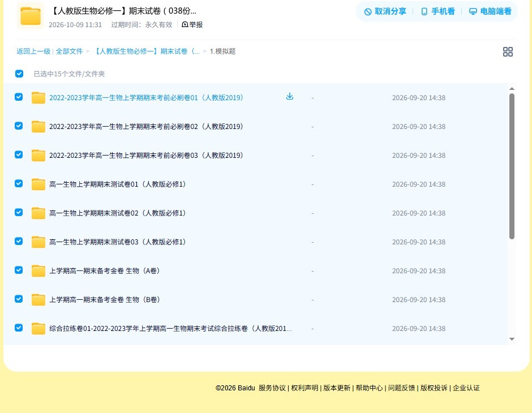Click folder icon of 期末测试卷02
The image size is (532, 413).
click(38, 213)
